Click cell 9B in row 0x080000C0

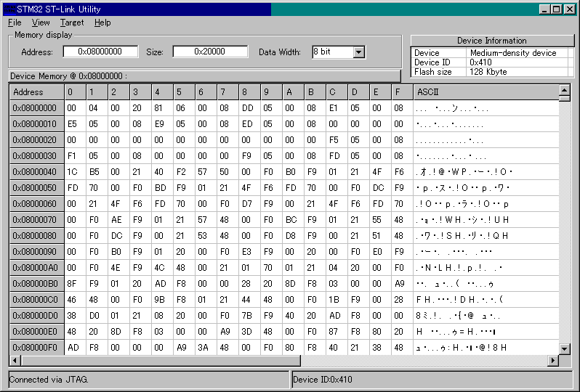click(162, 300)
